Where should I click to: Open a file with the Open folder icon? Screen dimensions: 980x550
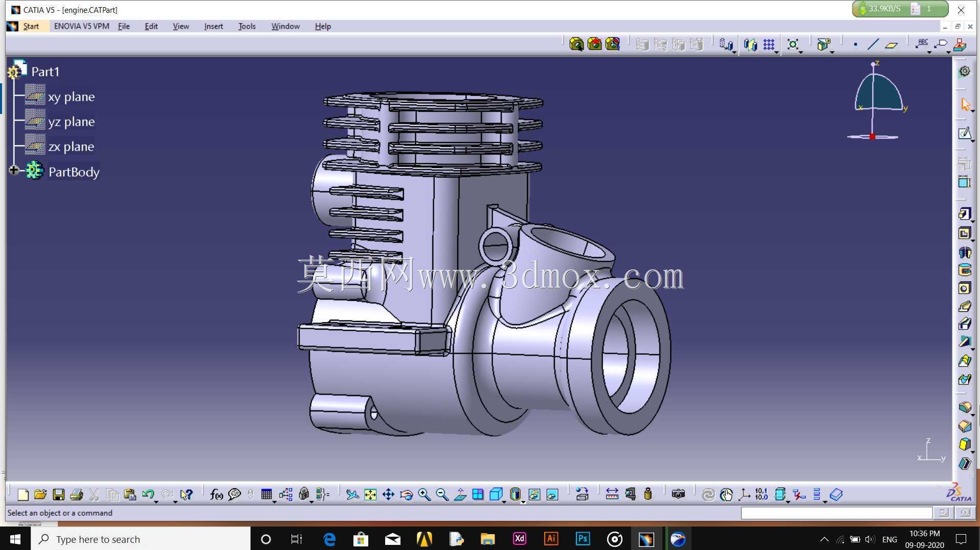point(40,494)
